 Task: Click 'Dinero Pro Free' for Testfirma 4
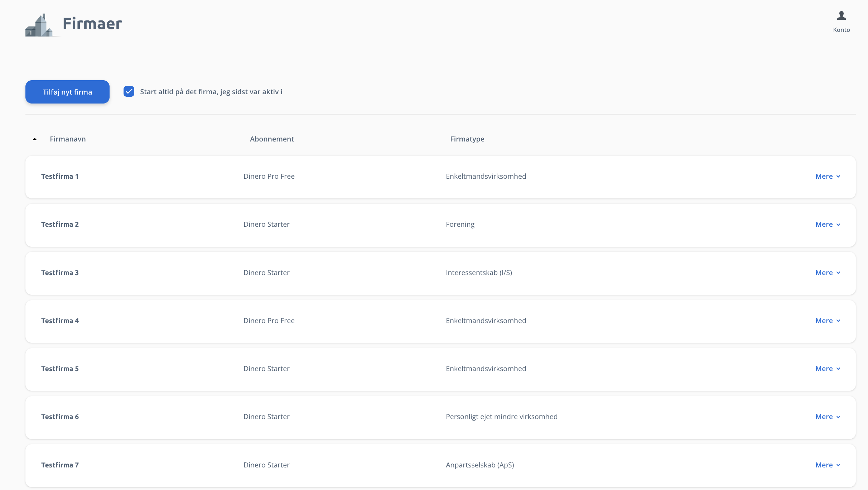tap(269, 321)
